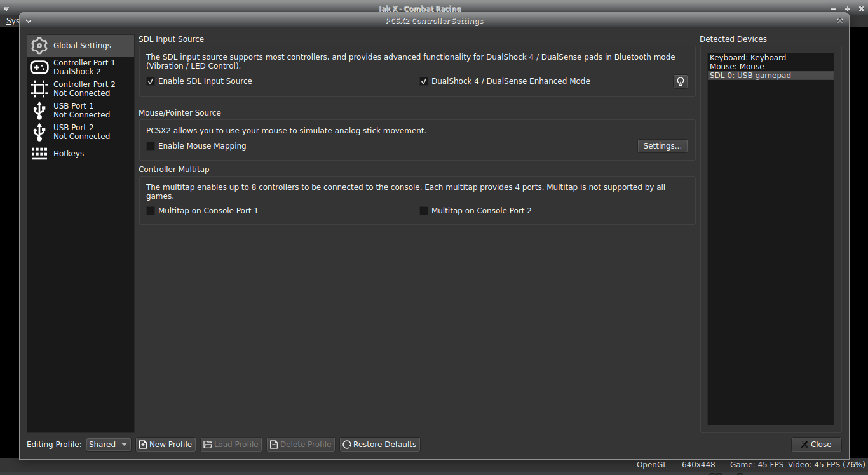Expand the window menu chevron near System
Screen dimensions: 868x475
click(27, 20)
